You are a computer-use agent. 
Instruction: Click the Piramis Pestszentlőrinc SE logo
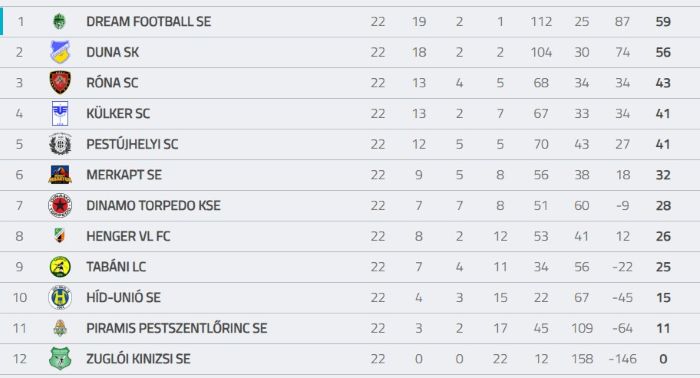pyautogui.click(x=60, y=328)
